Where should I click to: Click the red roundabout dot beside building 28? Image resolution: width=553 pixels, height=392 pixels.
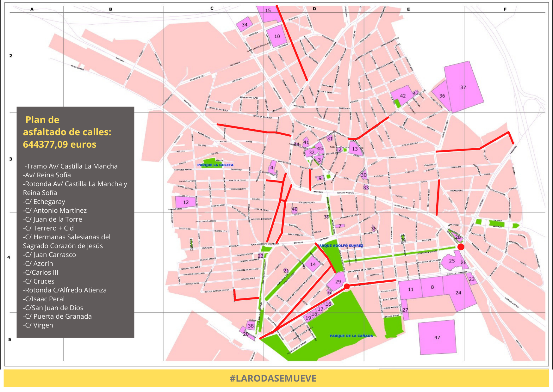tap(461, 247)
